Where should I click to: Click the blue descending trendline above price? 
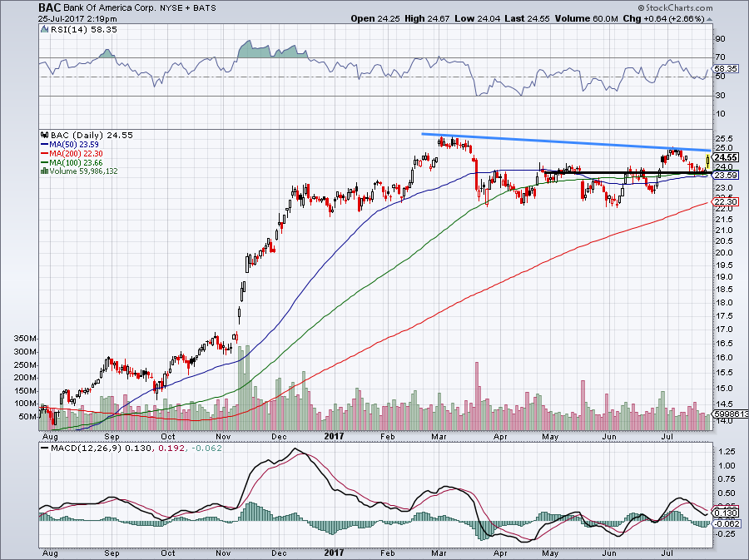(566, 142)
